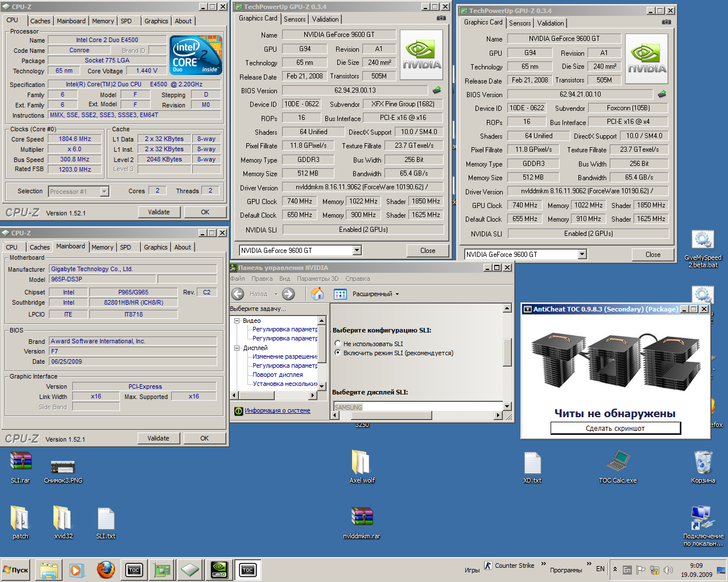The image size is (728, 582).
Task: Open the Изменение разрешения task
Action: click(x=285, y=356)
